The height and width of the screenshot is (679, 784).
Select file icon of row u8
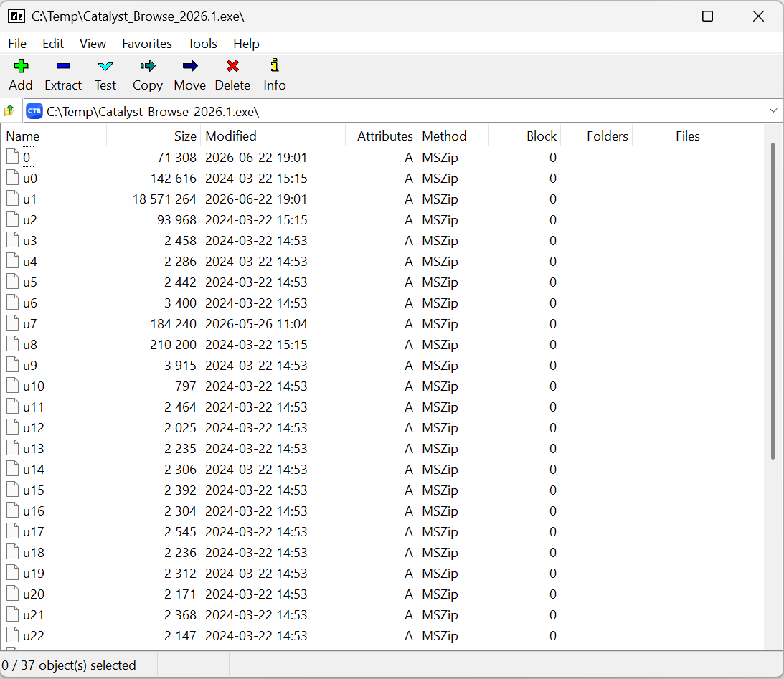12,344
